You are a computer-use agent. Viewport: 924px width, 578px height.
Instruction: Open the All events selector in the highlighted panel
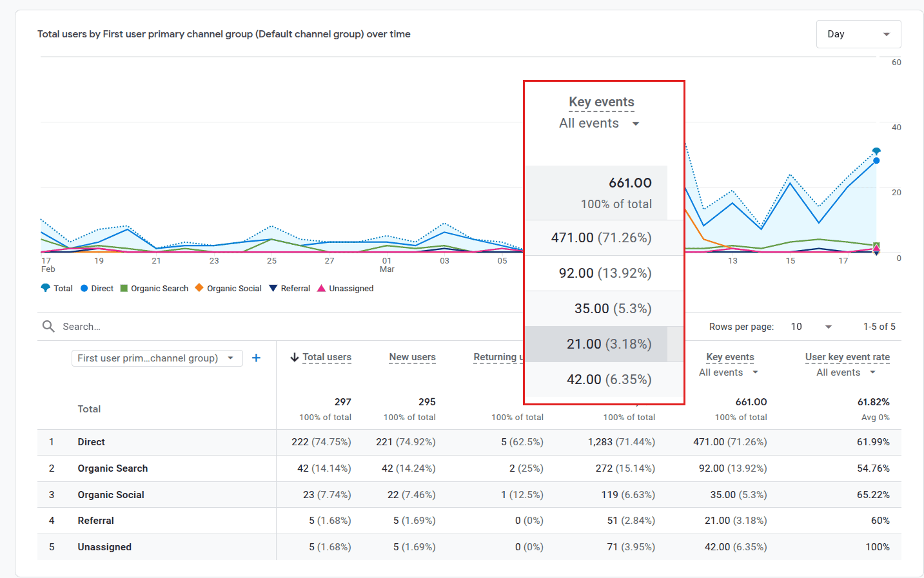point(600,123)
